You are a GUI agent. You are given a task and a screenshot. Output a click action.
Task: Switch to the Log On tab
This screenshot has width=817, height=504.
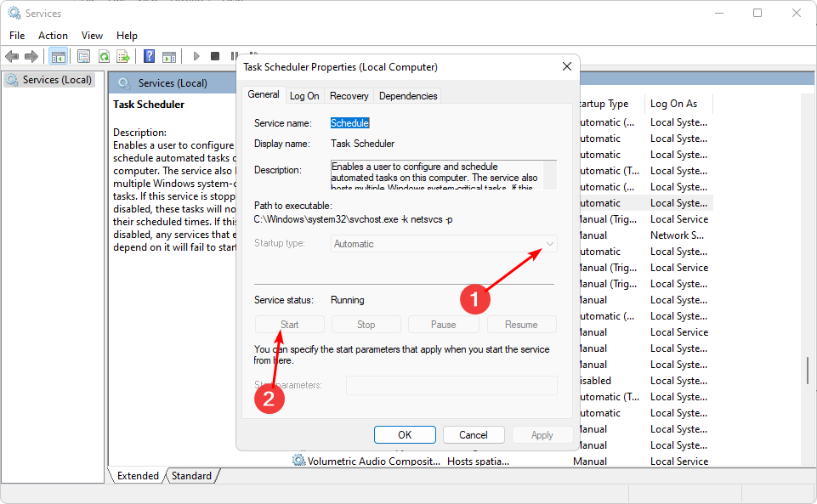(304, 96)
